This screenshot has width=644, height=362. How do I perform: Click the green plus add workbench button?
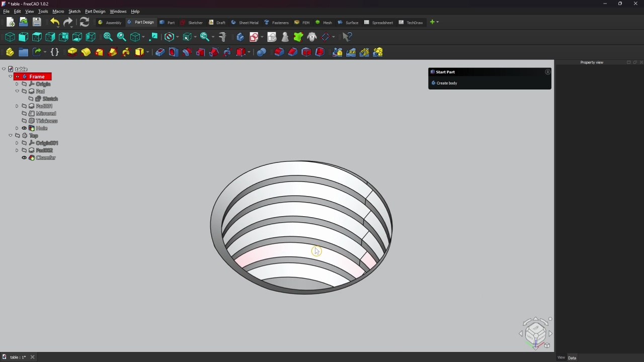[x=432, y=22]
